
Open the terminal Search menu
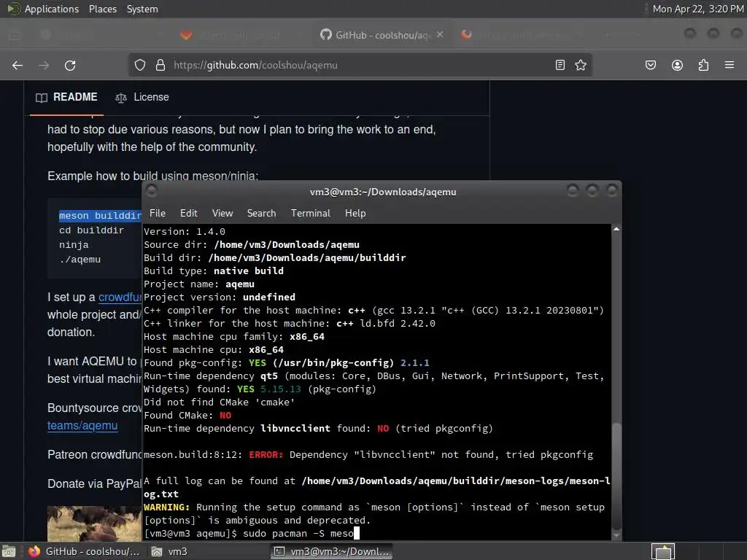click(262, 214)
